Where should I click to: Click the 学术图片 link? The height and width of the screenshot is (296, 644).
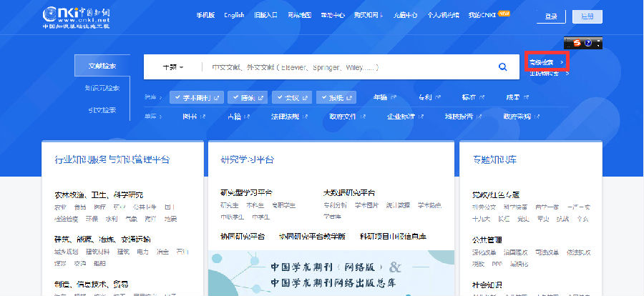point(367,205)
